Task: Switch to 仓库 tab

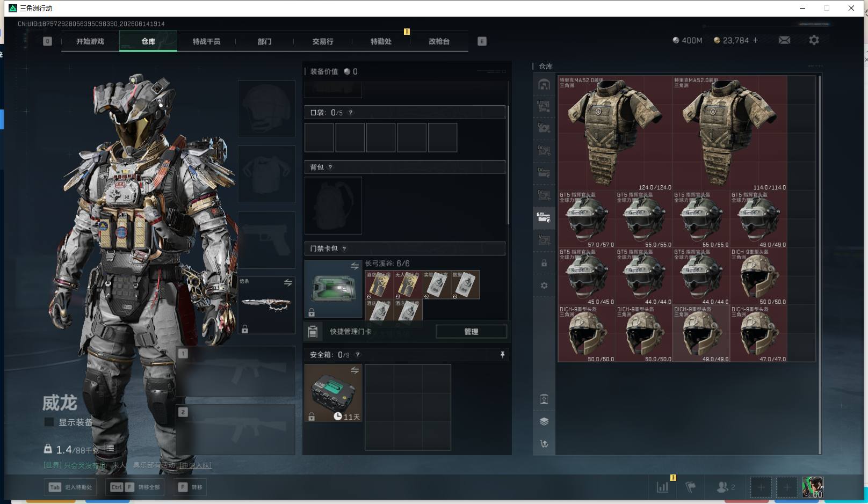Action: click(148, 41)
